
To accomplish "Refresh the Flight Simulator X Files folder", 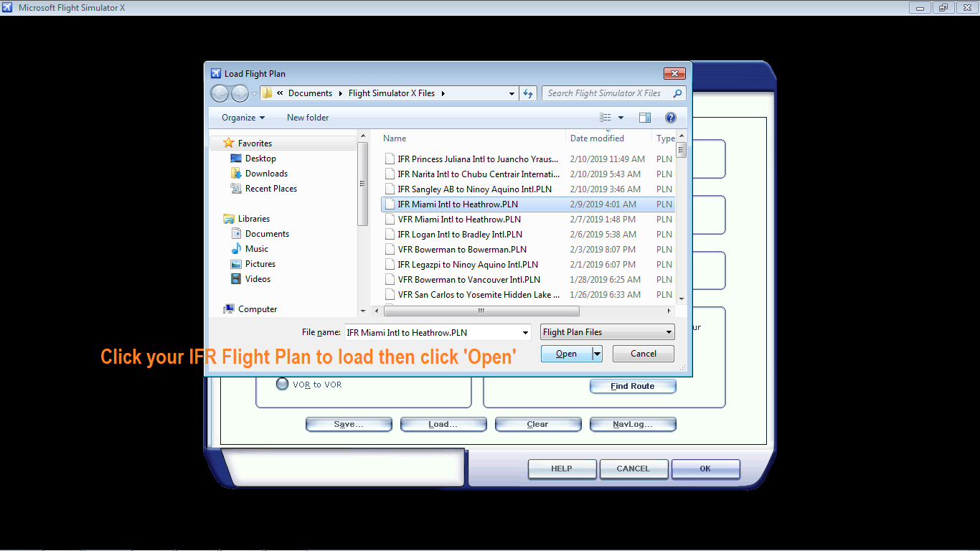I will 528,93.
